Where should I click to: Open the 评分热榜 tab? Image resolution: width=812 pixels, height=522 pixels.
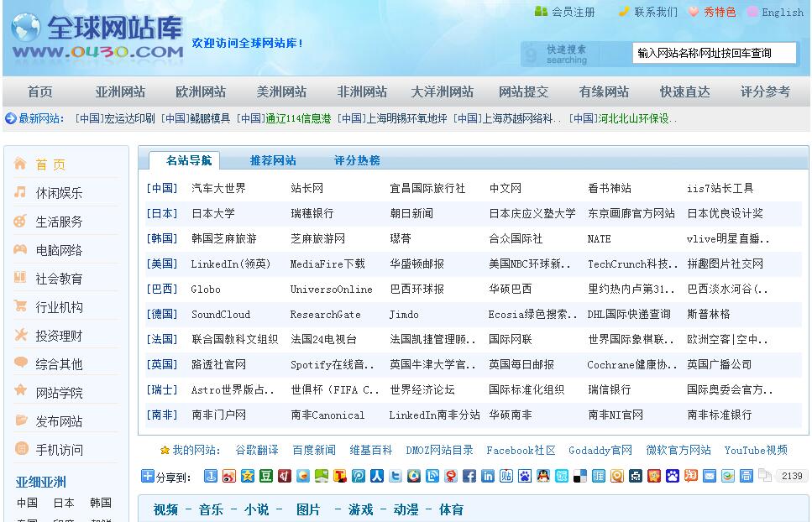(357, 160)
